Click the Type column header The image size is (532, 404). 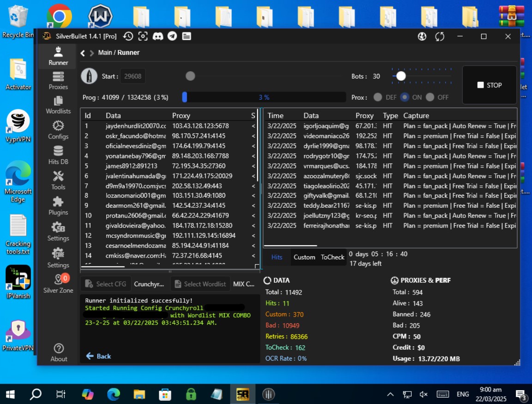click(390, 116)
